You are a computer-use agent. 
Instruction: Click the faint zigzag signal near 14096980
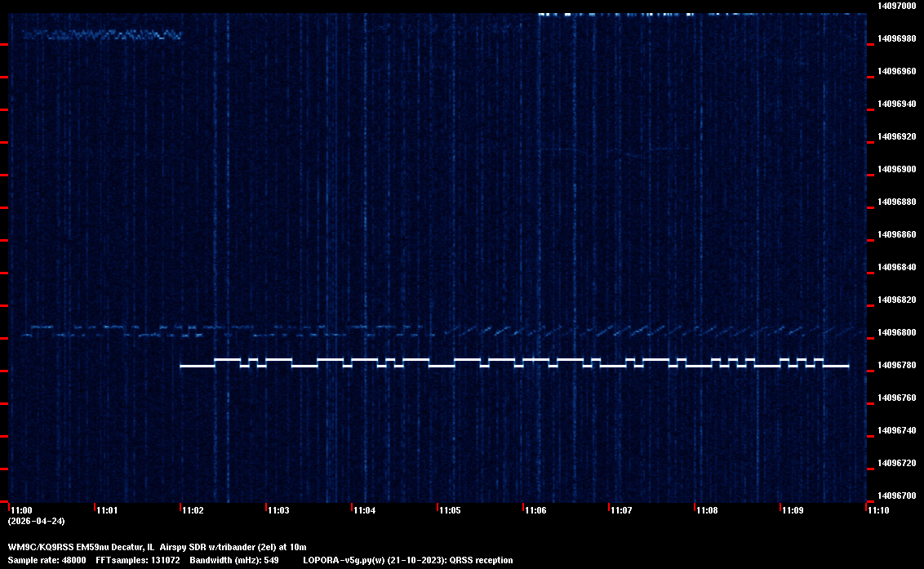click(x=102, y=35)
